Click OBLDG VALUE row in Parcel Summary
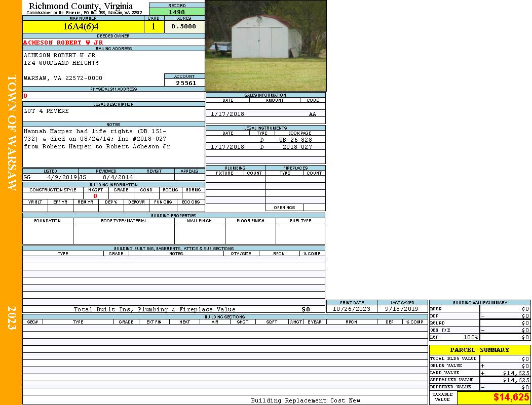Image resolution: width=532 pixels, height=405 pixels. 480,366
